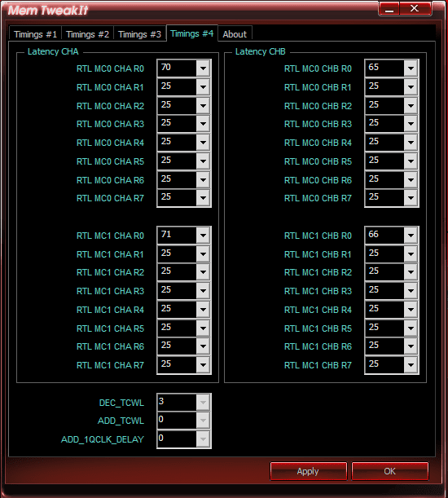Expand the RTL MC1 CHB R5 dropdown
Image resolution: width=448 pixels, height=498 pixels.
click(x=411, y=328)
